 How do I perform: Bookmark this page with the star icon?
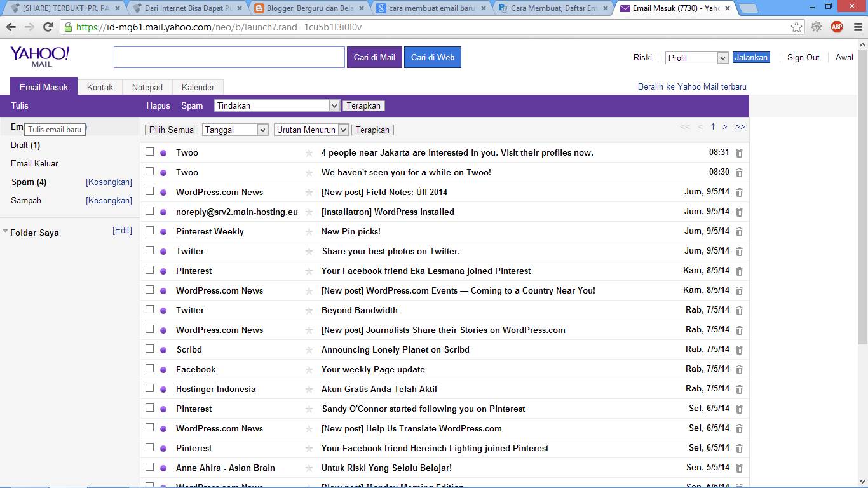[x=796, y=27]
